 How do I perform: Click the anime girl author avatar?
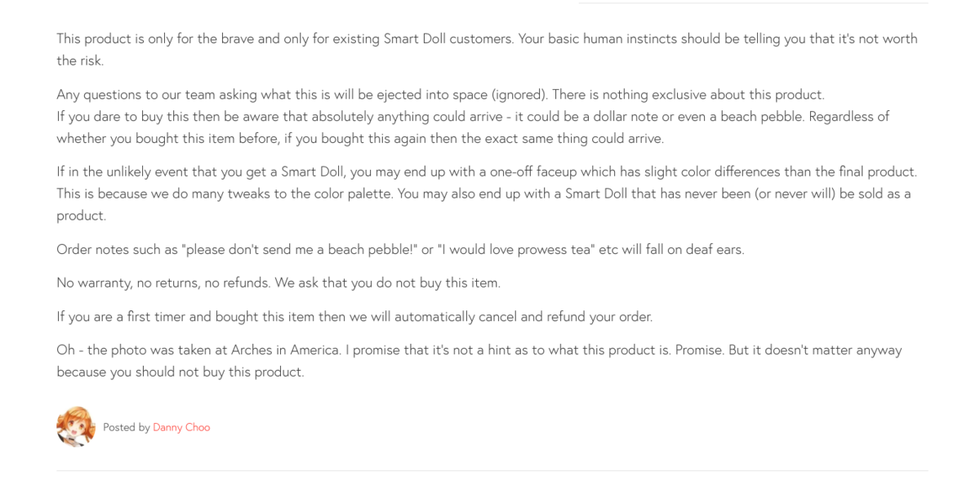tap(75, 426)
